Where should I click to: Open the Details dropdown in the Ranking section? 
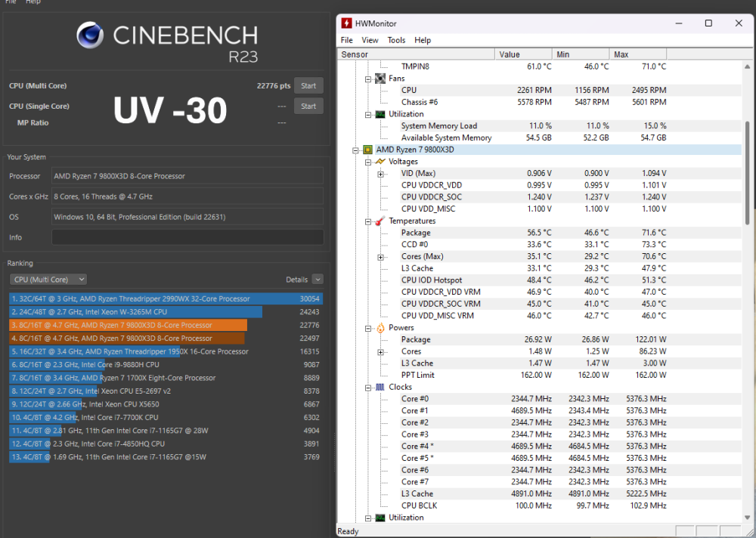tap(317, 279)
